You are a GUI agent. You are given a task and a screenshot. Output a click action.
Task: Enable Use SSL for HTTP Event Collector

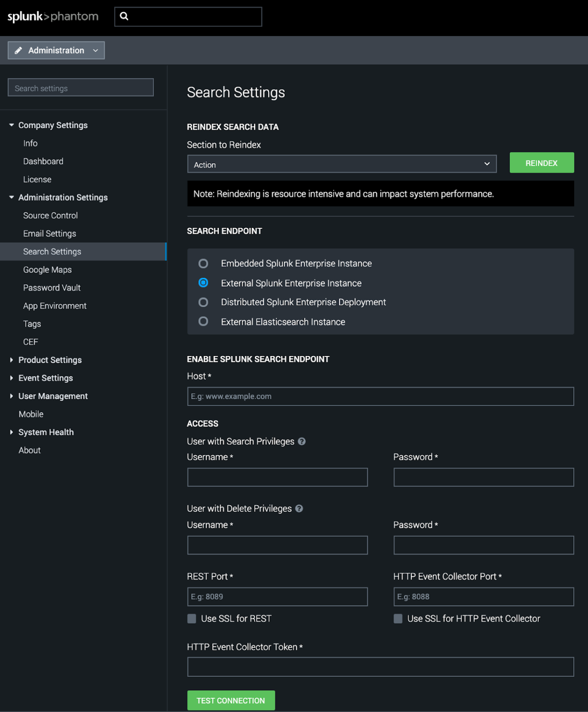click(x=398, y=618)
